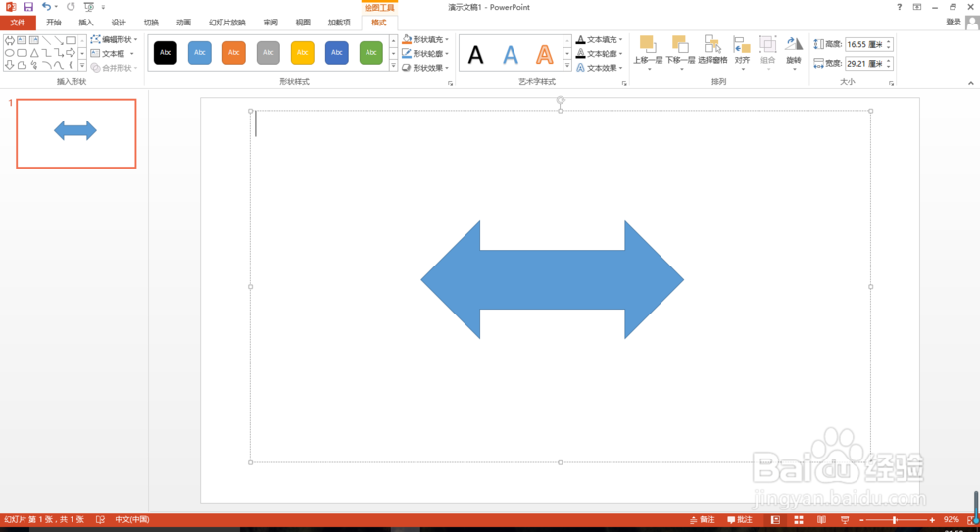
Task: Collapse the ribbon with the chevron
Action: point(970,83)
